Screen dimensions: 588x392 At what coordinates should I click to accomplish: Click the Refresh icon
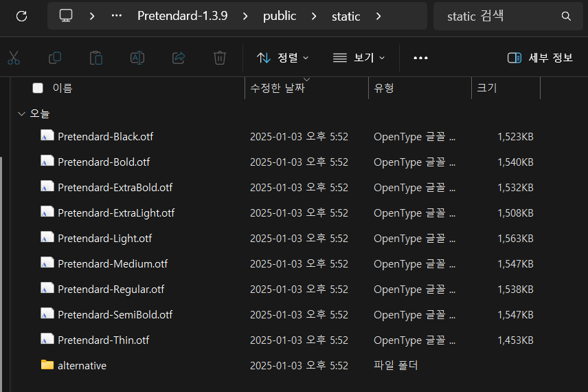(x=22, y=16)
